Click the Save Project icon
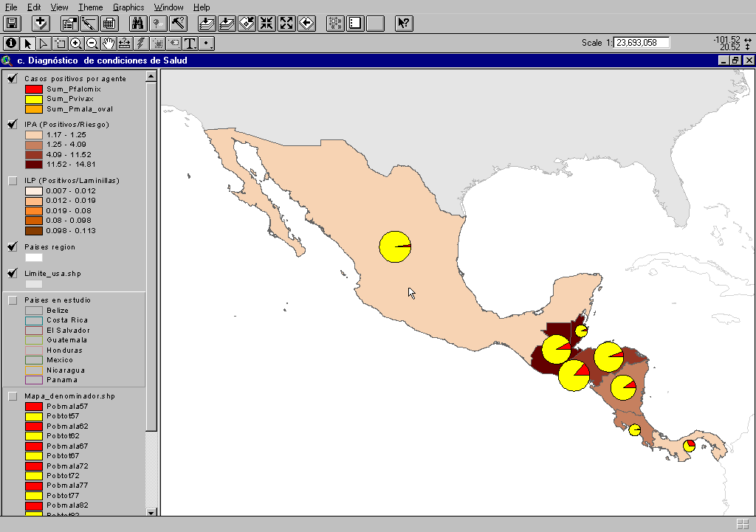 [x=12, y=23]
